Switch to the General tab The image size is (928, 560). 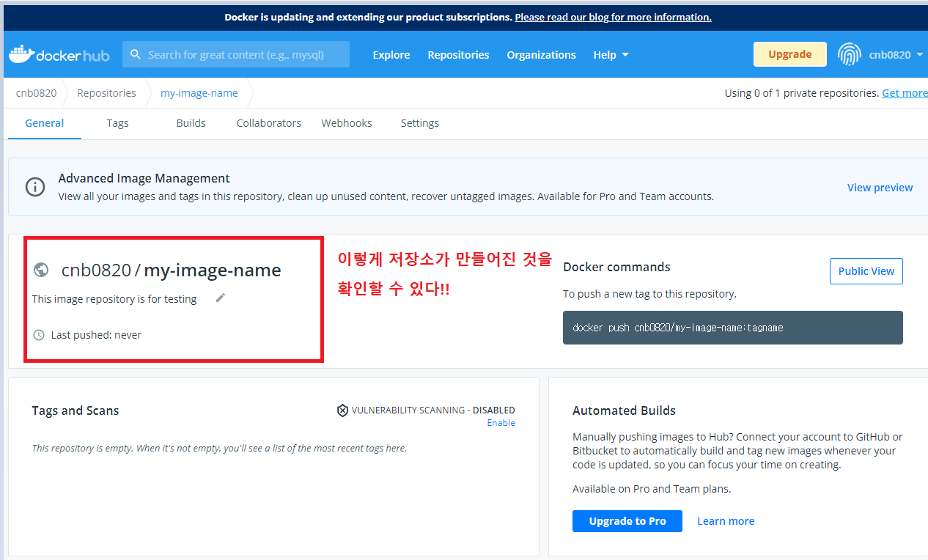[45, 123]
